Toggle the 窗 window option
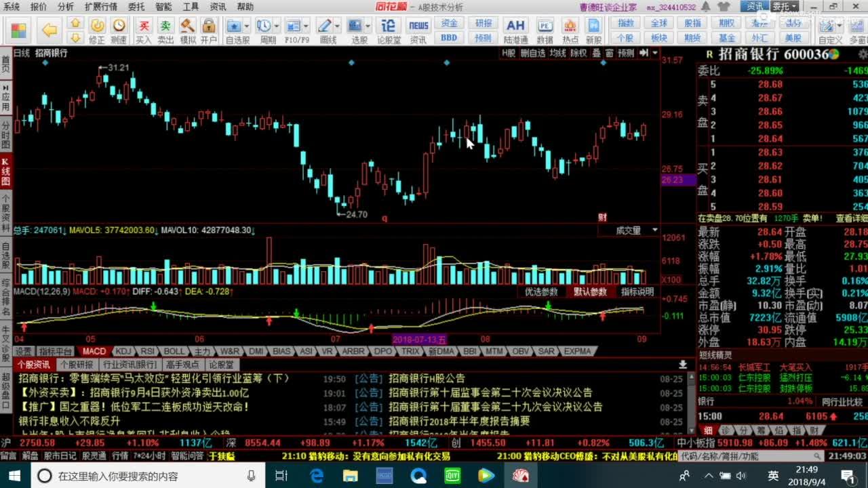Image resolution: width=868 pixels, height=488 pixels. tap(610, 53)
